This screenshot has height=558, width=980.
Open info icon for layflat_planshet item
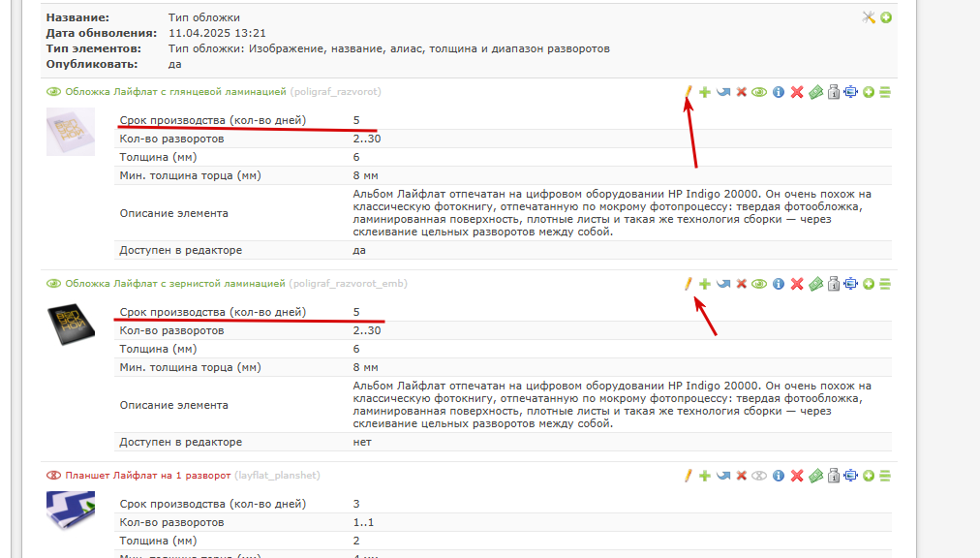[779, 476]
